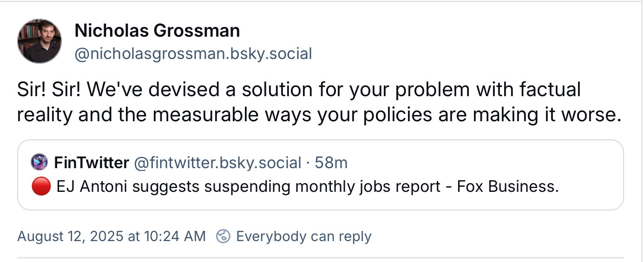Click the globe reply-settings icon
The height and width of the screenshot is (262, 644).
pyautogui.click(x=223, y=236)
